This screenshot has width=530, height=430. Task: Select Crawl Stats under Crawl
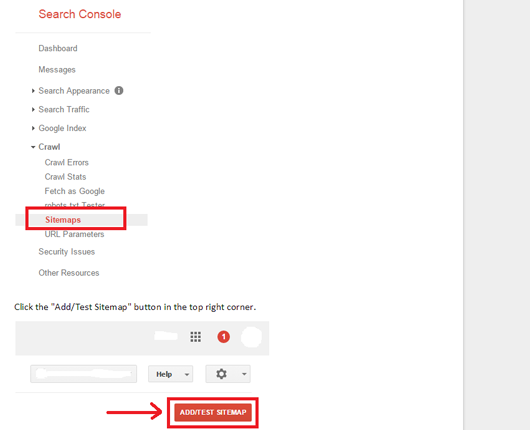coord(65,177)
